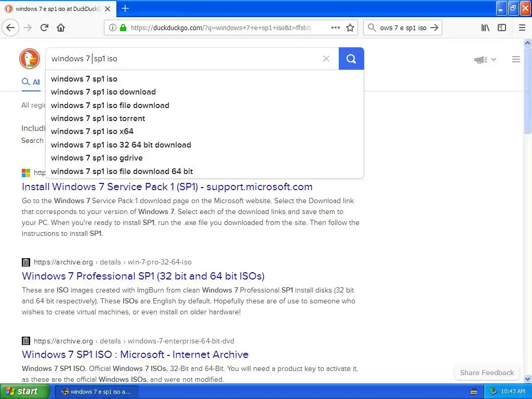
Task: Bookmark this page with the star
Action: point(350,28)
